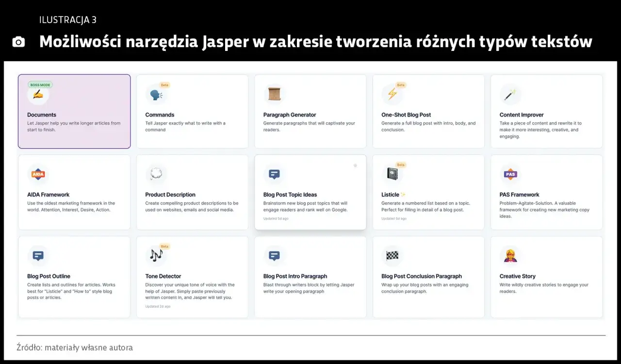Click 'Take a piece of content and rewrite' text
The image size is (621, 364).
540,130
